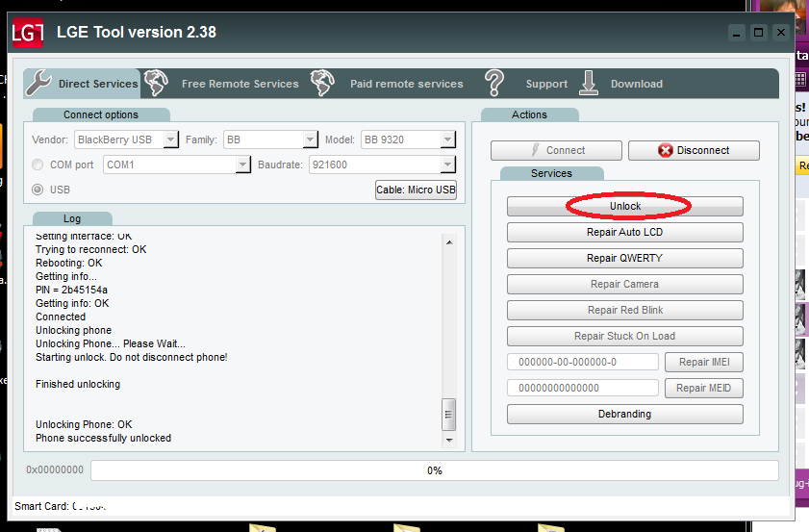The image size is (809, 532).
Task: Maximize the LGE Tool window
Action: (758, 33)
